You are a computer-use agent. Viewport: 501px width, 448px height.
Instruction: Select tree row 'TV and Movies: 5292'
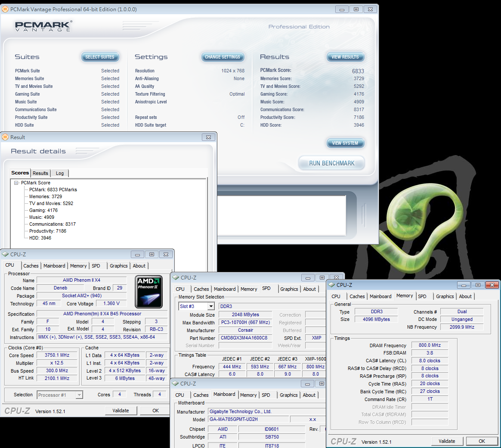click(51, 203)
